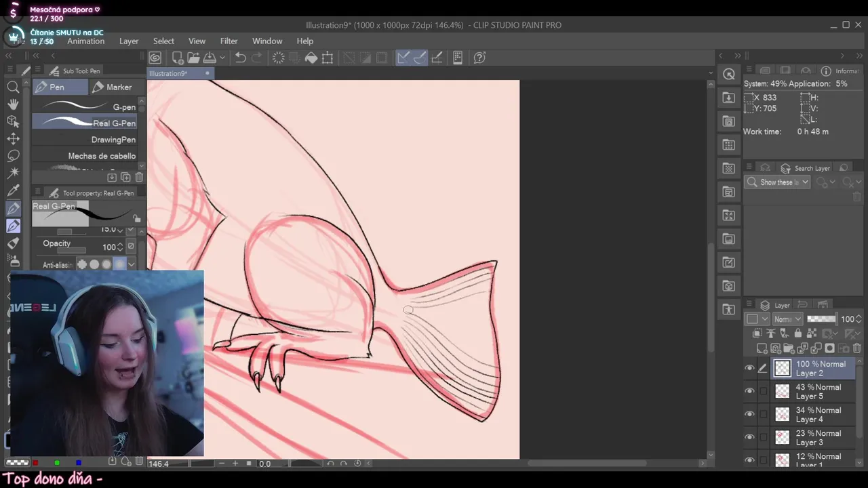This screenshot has width=868, height=488.
Task: Expand the save icon dropdown arrow
Action: tap(222, 58)
